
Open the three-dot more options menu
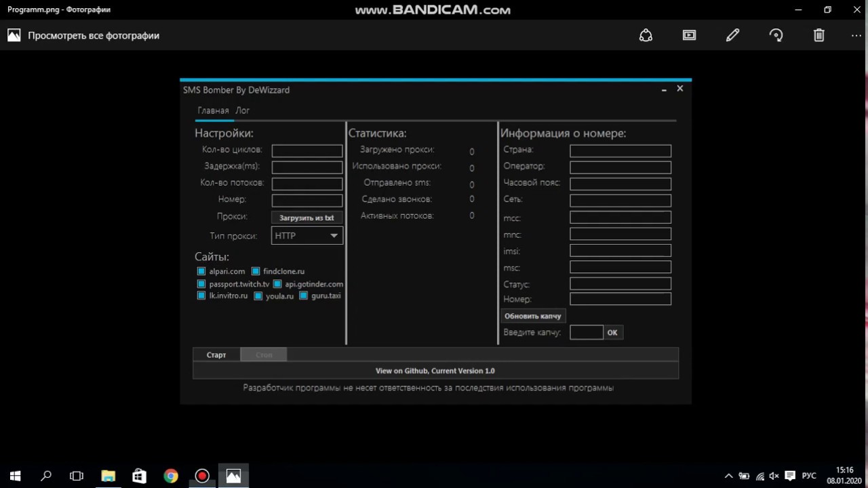pyautogui.click(x=856, y=35)
